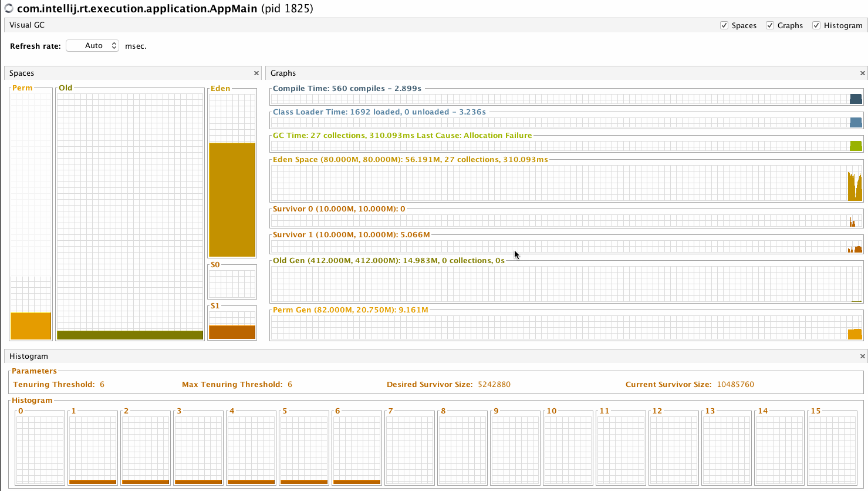Click the 'Perm Gen (82.000M, 20.750M): 9.161M' title
Image resolution: width=868 pixels, height=491 pixels.
(x=350, y=310)
